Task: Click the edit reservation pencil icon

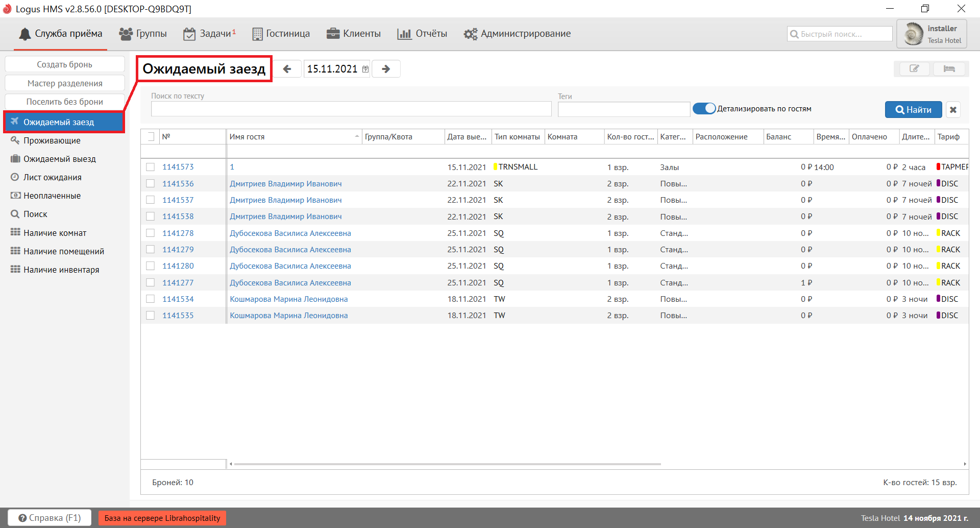Action: [x=914, y=69]
